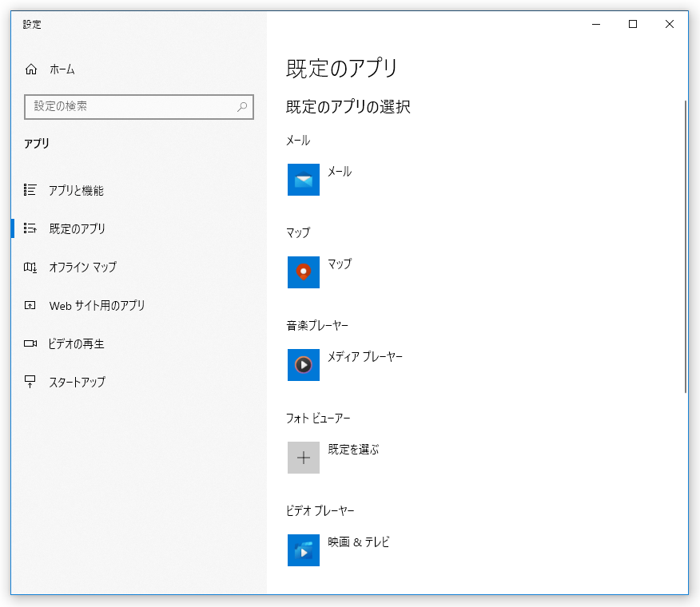Click the 音楽プレーヤー section label
700x607 pixels.
click(317, 325)
